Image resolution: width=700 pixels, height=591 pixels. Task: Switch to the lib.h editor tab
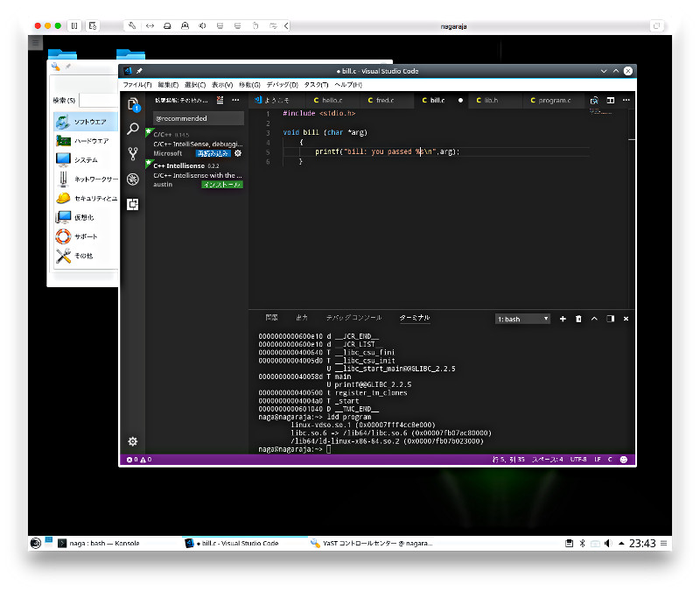(495, 100)
